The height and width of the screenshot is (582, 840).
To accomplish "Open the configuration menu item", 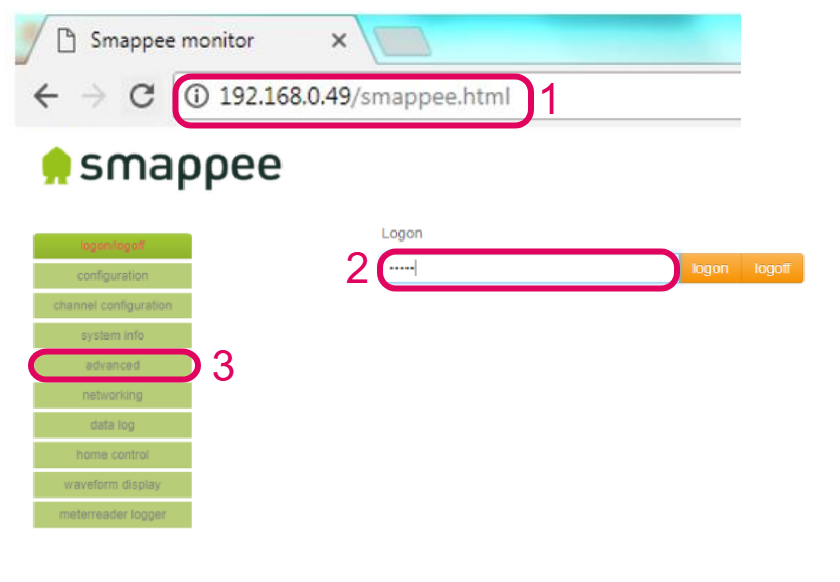I will pos(112,276).
